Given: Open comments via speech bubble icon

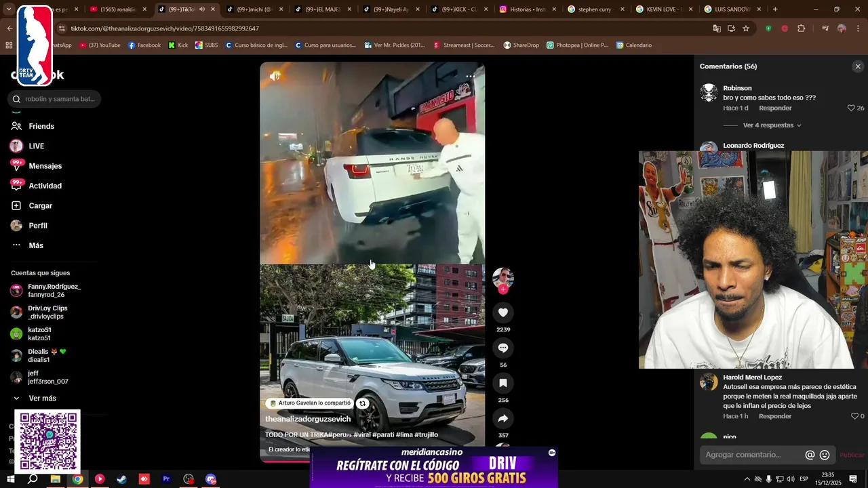Looking at the screenshot, I should pyautogui.click(x=503, y=348).
